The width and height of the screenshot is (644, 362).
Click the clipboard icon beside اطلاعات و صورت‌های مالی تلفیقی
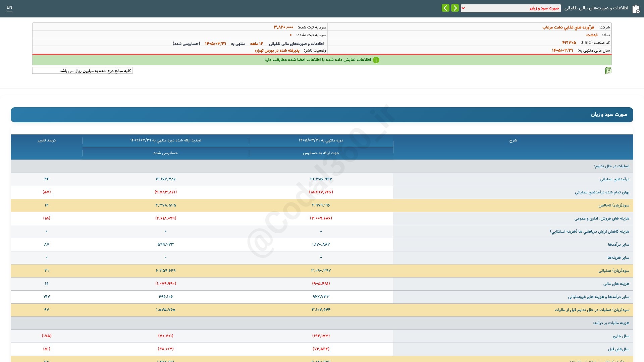tap(636, 9)
